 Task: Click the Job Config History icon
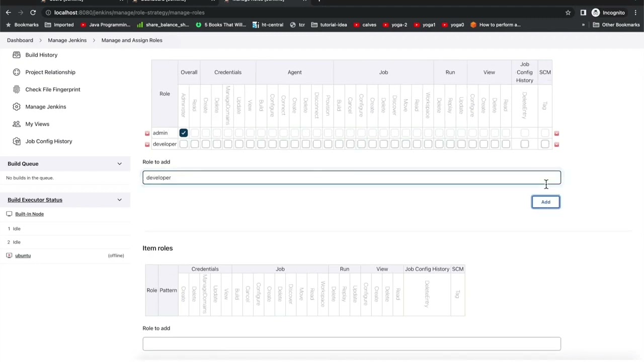[17, 141]
